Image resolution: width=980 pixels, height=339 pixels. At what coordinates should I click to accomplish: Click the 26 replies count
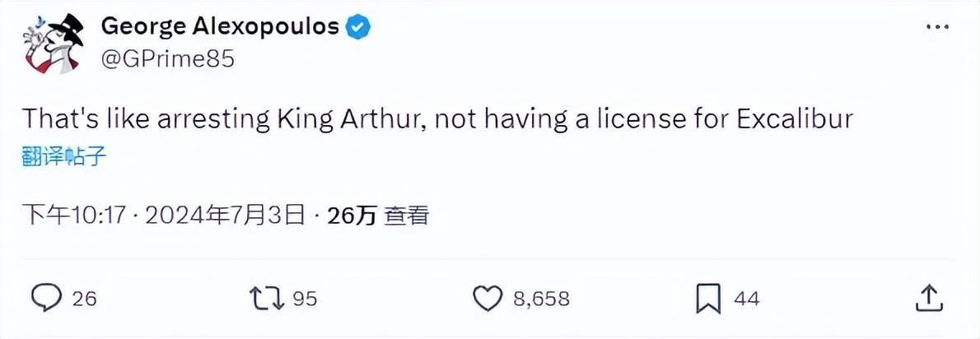84,299
